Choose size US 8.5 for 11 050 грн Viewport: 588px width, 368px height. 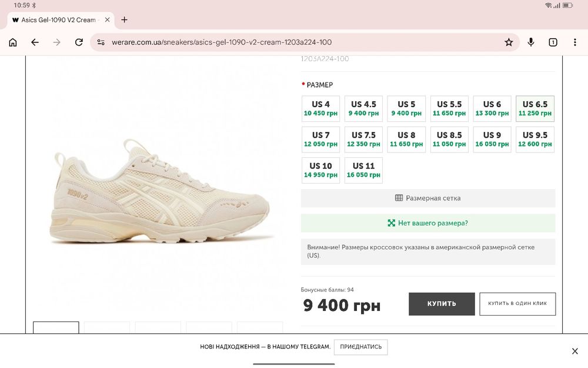(449, 140)
